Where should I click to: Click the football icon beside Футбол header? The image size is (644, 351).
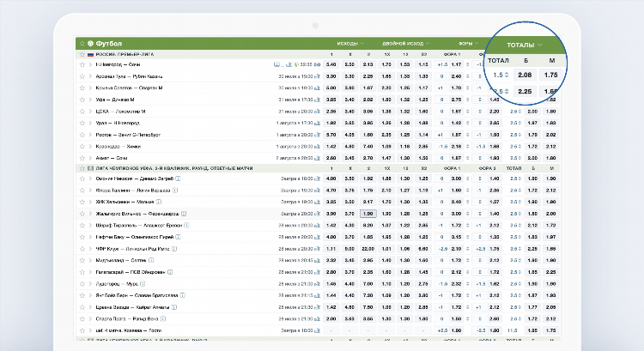pos(90,43)
